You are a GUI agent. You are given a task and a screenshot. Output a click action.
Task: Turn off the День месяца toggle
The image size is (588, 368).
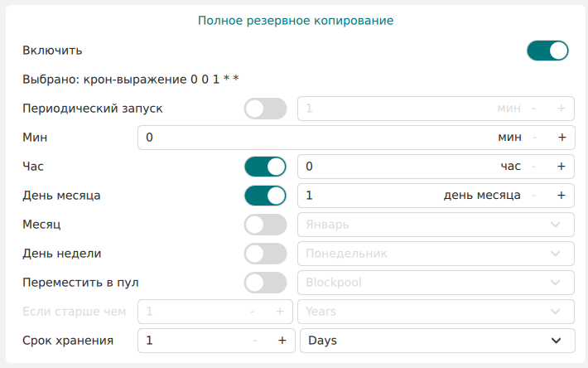pos(265,196)
